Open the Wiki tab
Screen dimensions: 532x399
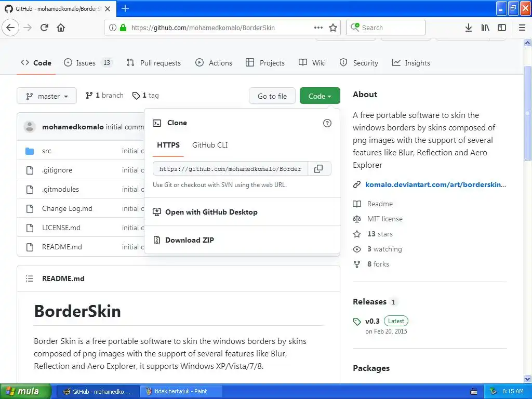[x=312, y=63]
